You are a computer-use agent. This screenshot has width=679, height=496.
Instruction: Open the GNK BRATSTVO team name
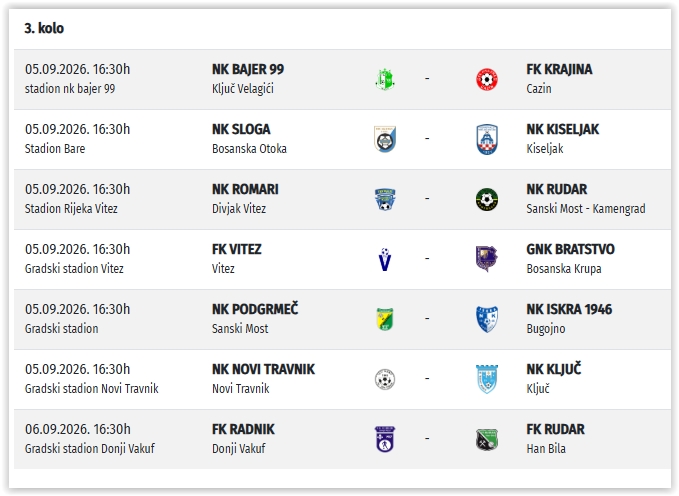click(570, 249)
